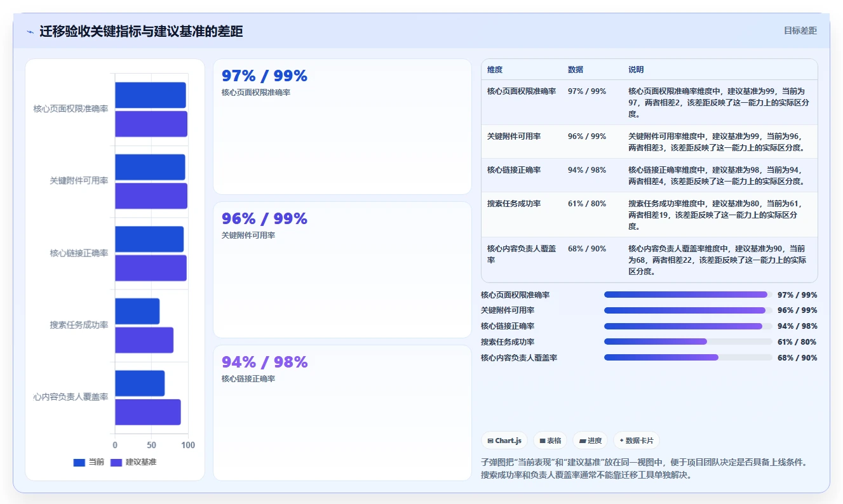The width and height of the screenshot is (843, 504).
Task: Click the 68% / 90% value in the progress list
Action: click(x=797, y=358)
